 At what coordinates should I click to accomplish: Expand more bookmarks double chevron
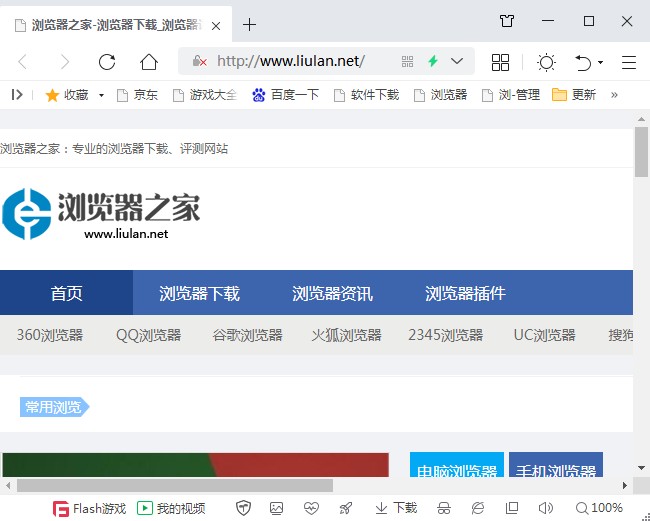(614, 95)
